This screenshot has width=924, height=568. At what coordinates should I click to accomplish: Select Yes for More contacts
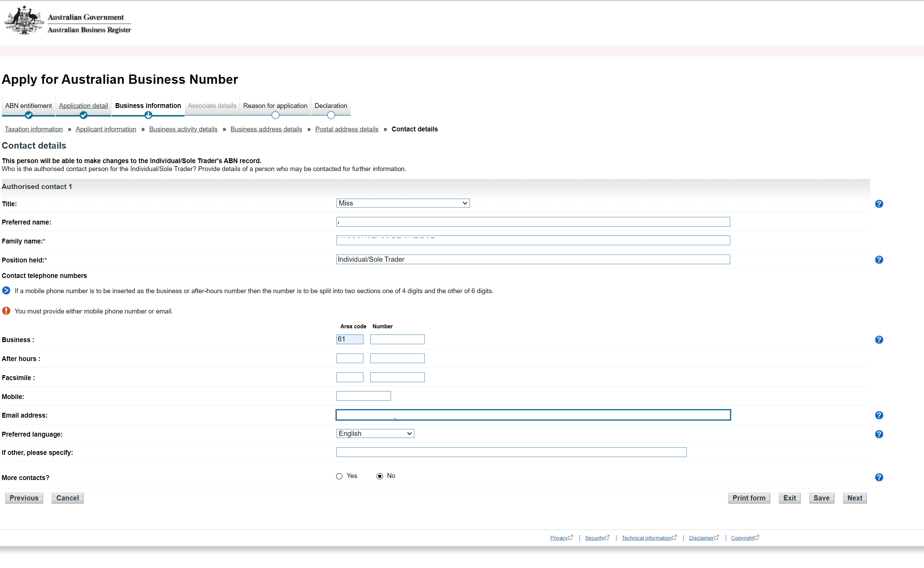[339, 476]
